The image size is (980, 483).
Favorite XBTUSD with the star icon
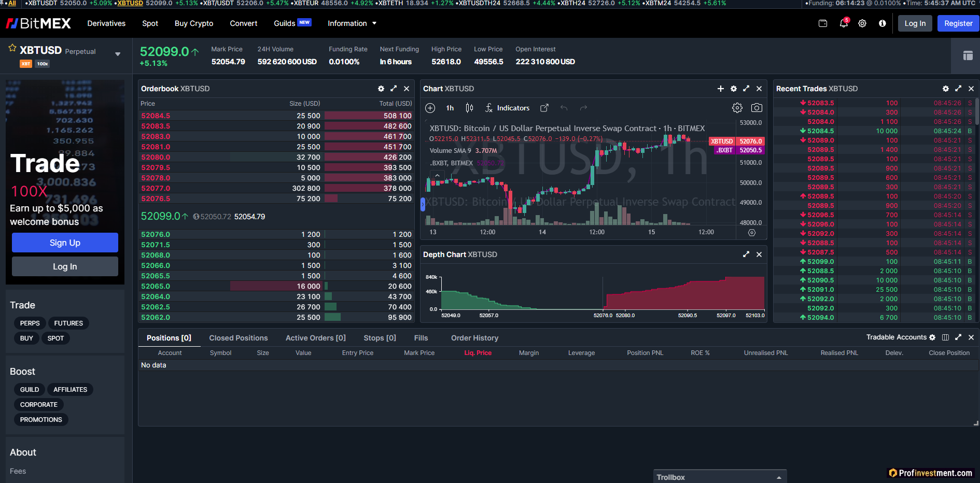[x=12, y=48]
